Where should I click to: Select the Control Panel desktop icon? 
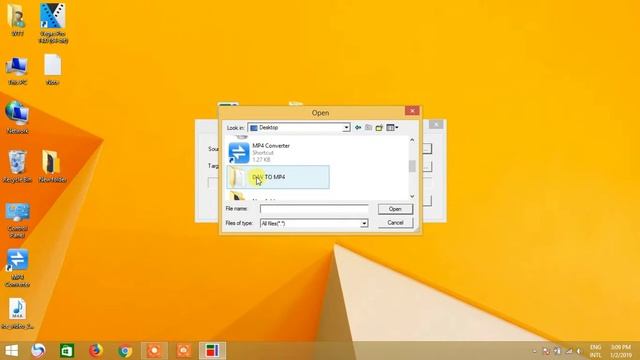pyautogui.click(x=17, y=220)
